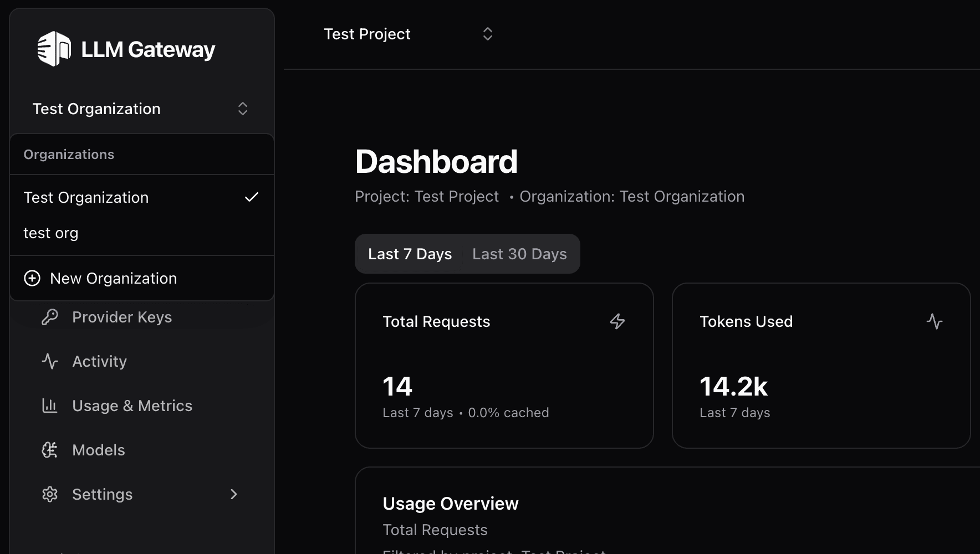This screenshot has width=980, height=554.
Task: Switch to the test org organization
Action: (x=50, y=233)
